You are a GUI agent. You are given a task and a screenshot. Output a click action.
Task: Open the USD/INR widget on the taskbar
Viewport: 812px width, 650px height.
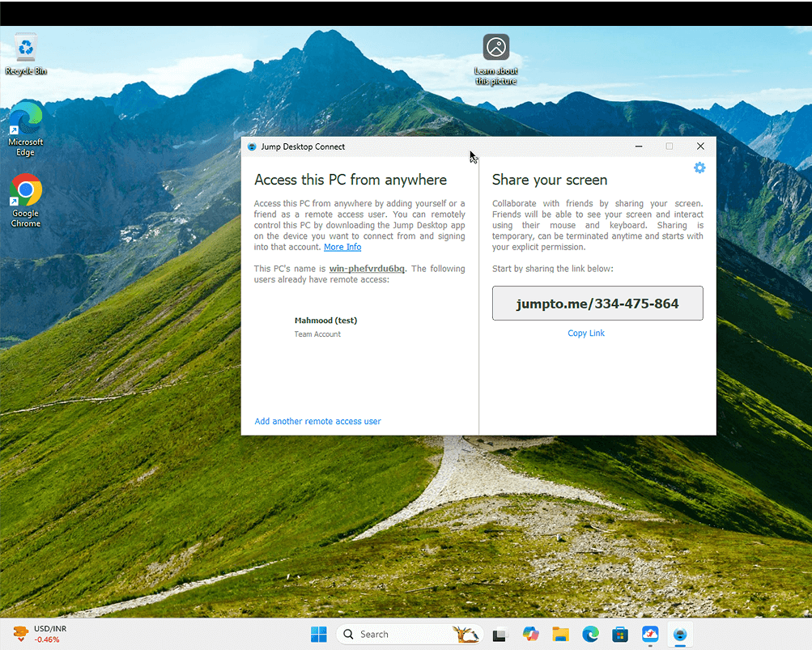39,635
